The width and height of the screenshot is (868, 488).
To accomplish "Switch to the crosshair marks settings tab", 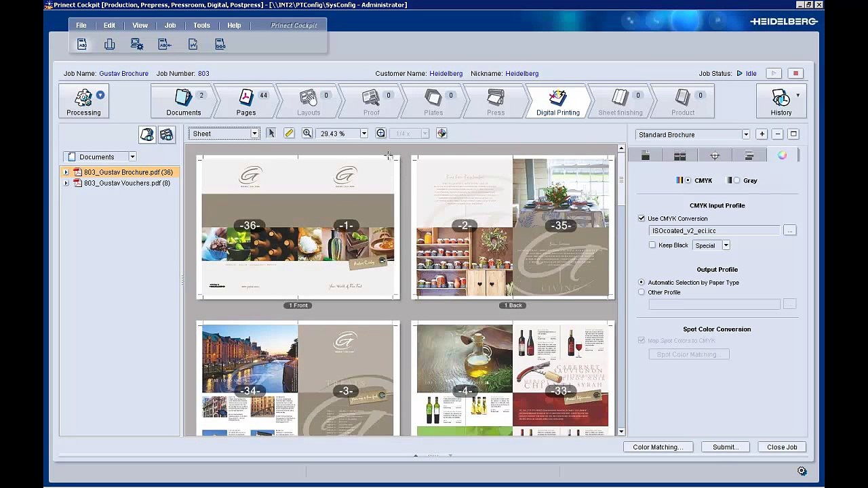I will pos(715,156).
